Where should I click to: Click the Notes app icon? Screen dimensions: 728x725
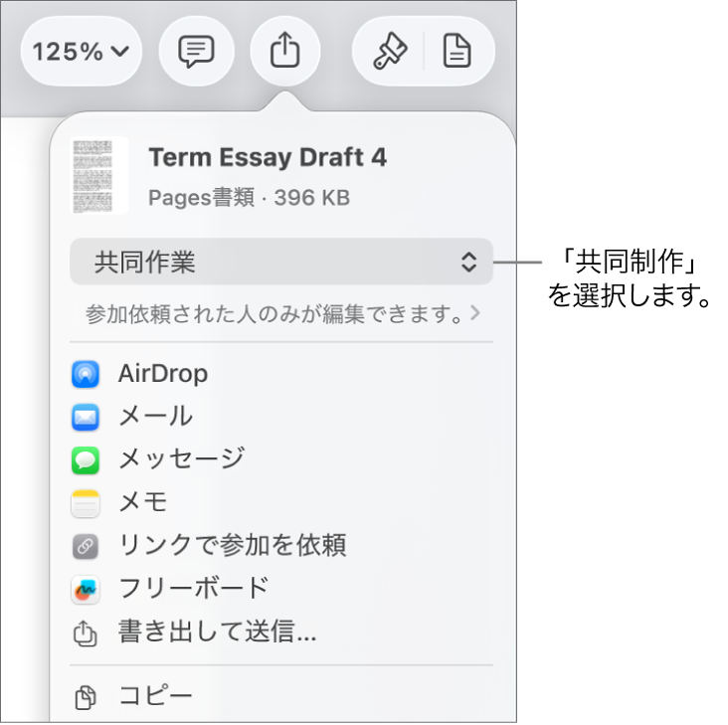coord(86,503)
